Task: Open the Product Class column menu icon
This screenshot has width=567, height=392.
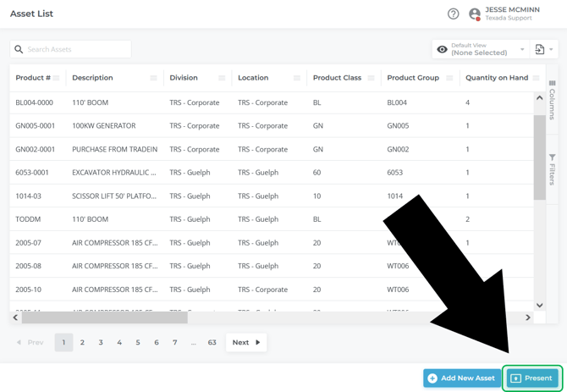Action: click(371, 78)
